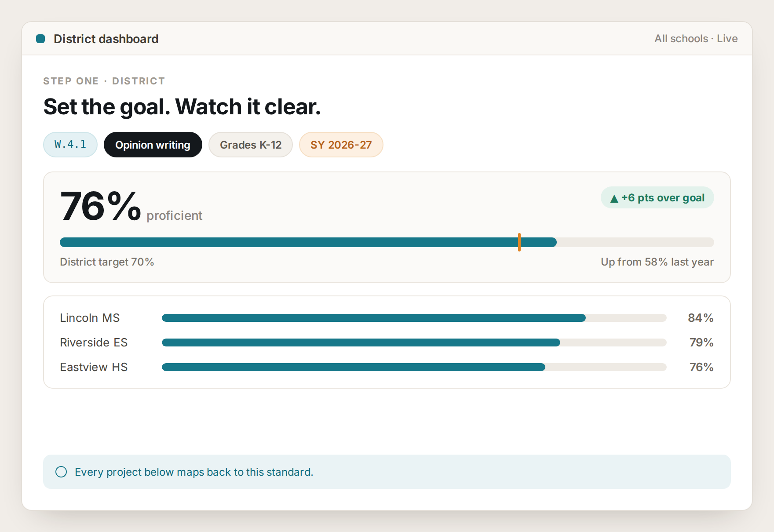Click the 84% value
The height and width of the screenshot is (532, 774).
coord(701,318)
